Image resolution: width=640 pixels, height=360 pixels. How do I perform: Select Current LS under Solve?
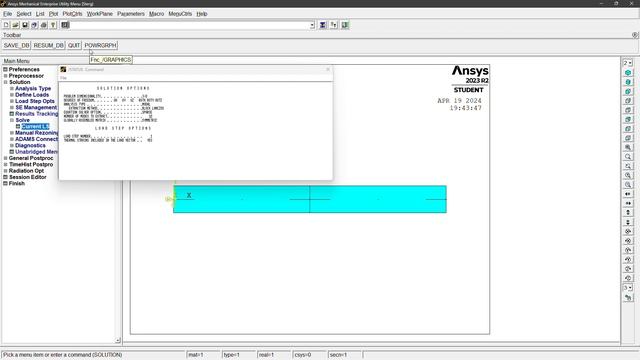36,127
